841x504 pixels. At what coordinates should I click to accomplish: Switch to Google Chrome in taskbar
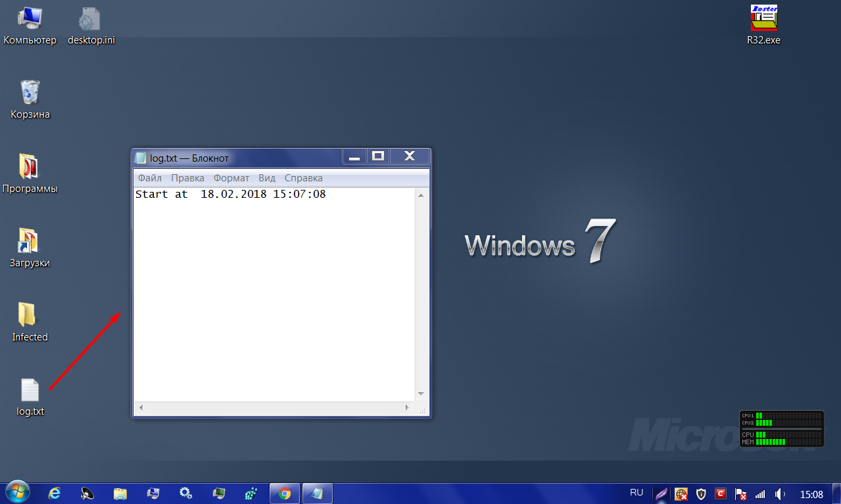285,493
